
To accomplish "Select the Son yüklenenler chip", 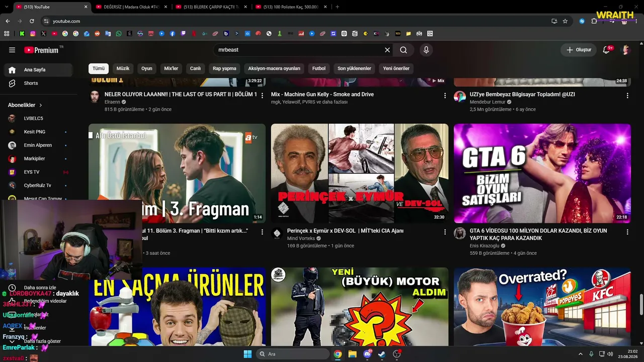I will click(x=354, y=68).
